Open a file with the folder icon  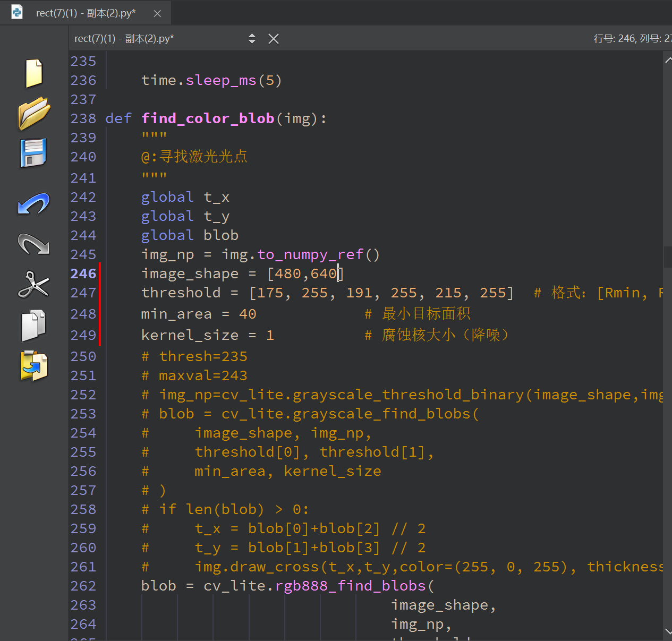point(34,113)
